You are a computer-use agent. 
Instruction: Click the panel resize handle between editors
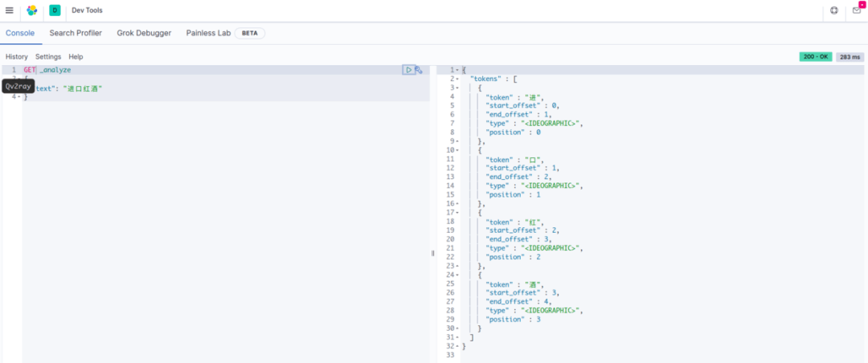pos(432,253)
